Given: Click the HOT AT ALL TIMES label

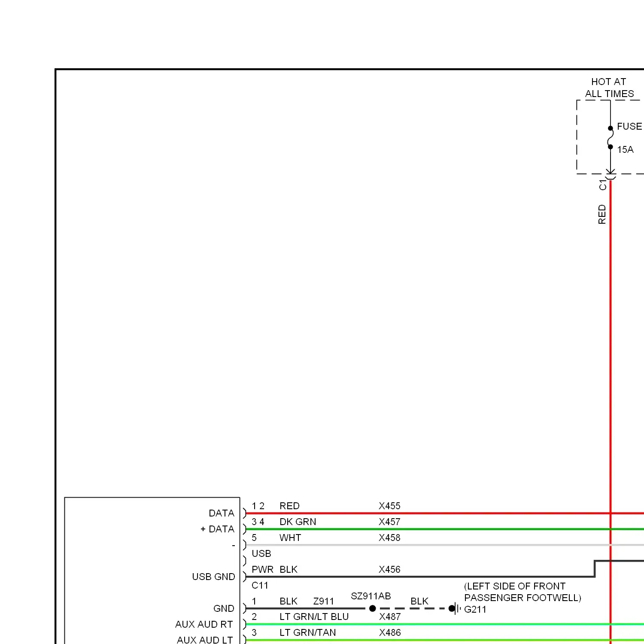Looking at the screenshot, I should pos(609,88).
